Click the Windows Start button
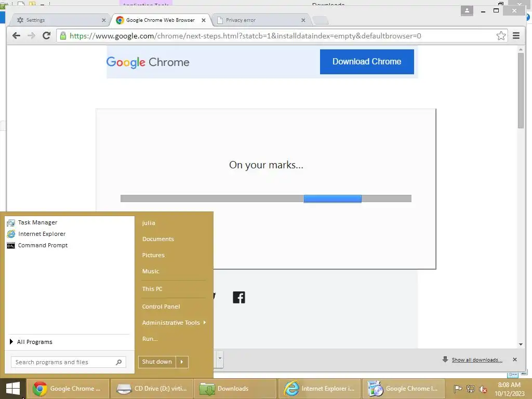The height and width of the screenshot is (399, 532). click(x=13, y=389)
